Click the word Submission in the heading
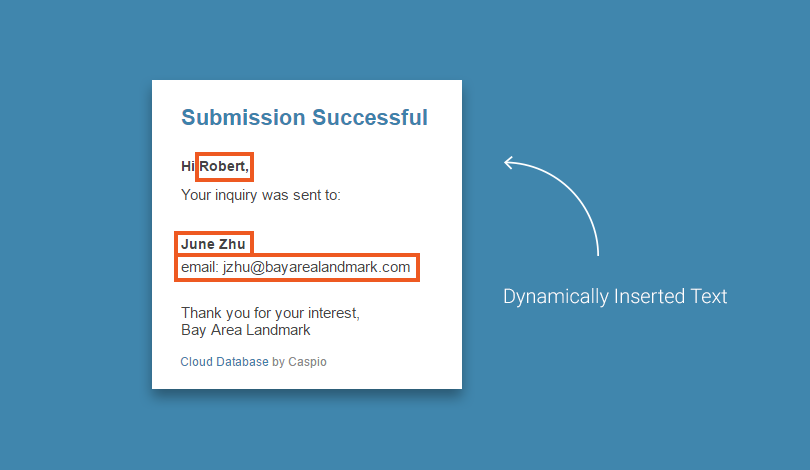 tap(243, 117)
